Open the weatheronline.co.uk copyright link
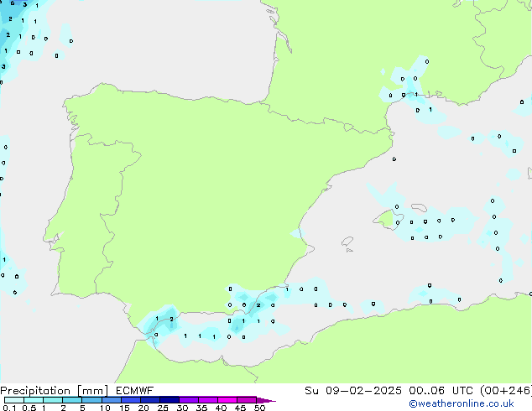532x411 pixels. coord(462,403)
